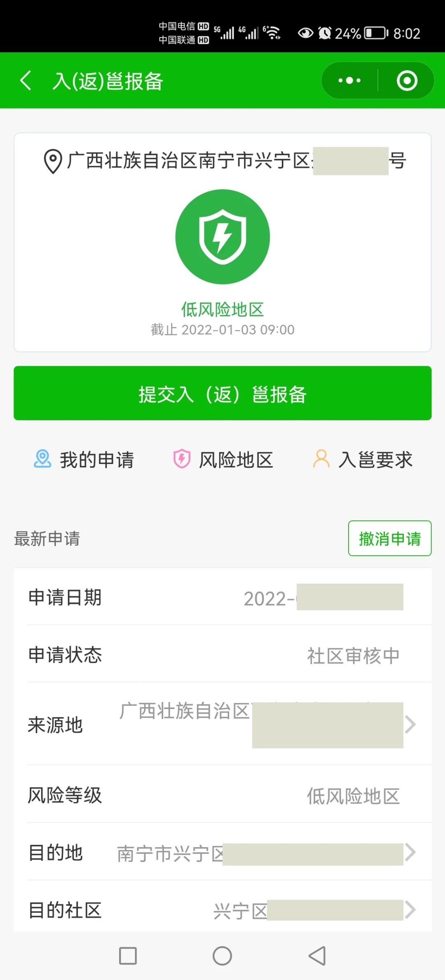Image resolution: width=445 pixels, height=980 pixels.
Task: Expand the 目的社区 row chevron
Action: click(x=410, y=910)
